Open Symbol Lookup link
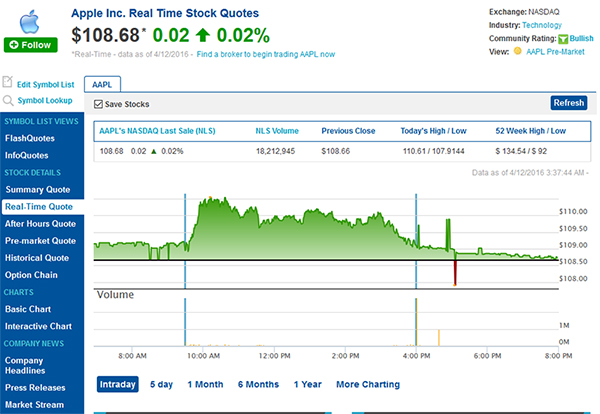Screen dimensions: 600x414 [45, 100]
